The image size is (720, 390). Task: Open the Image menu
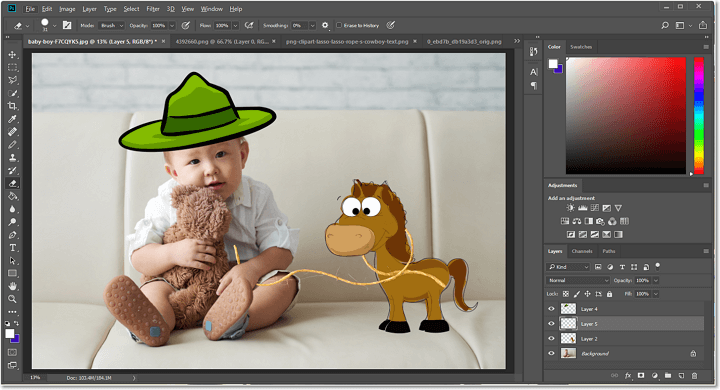click(67, 9)
